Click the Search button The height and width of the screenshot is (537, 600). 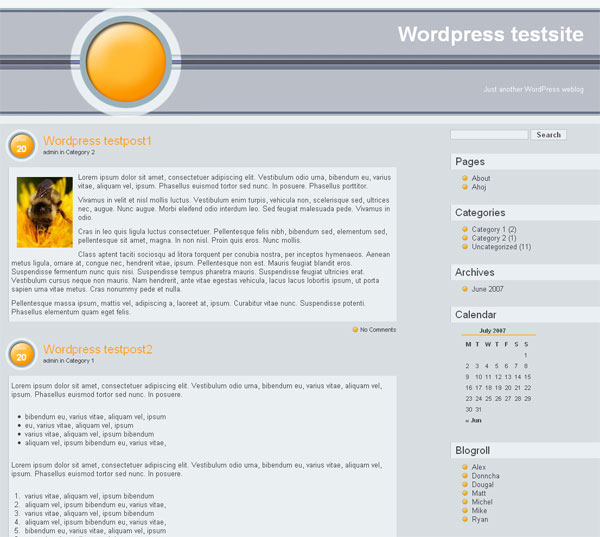click(548, 135)
